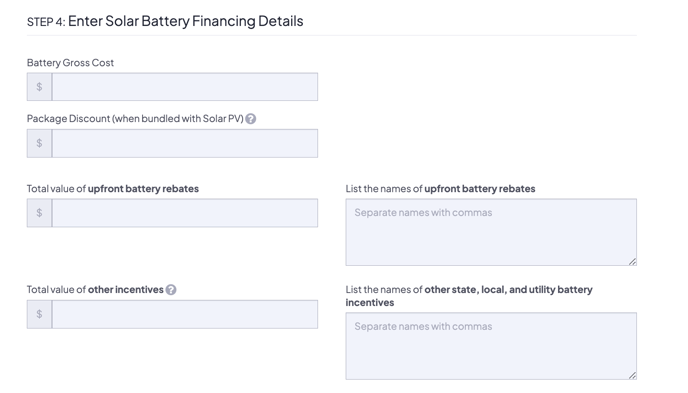Image resolution: width=688 pixels, height=393 pixels.
Task: Click the Step 4 Solar Battery Financing Details heading
Action: point(165,21)
